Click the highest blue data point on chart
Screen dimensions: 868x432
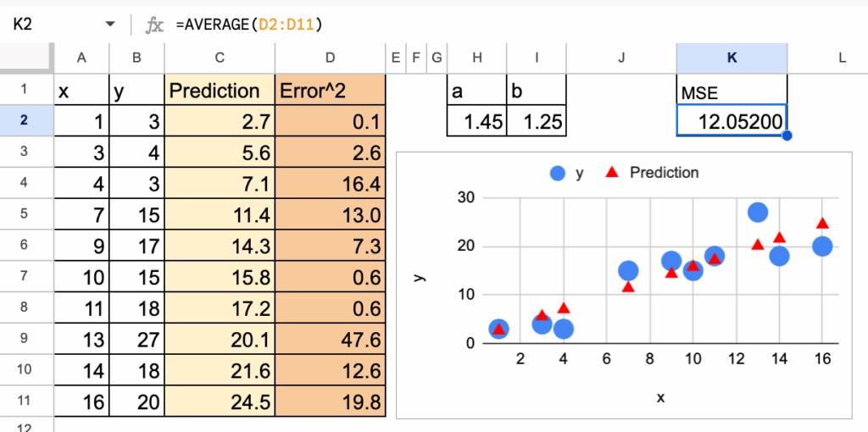(758, 213)
